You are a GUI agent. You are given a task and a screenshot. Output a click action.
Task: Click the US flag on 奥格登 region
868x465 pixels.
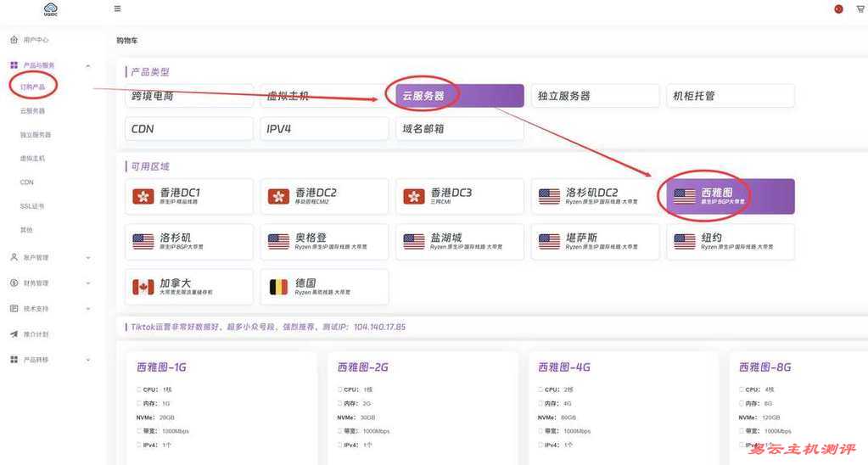click(x=278, y=241)
